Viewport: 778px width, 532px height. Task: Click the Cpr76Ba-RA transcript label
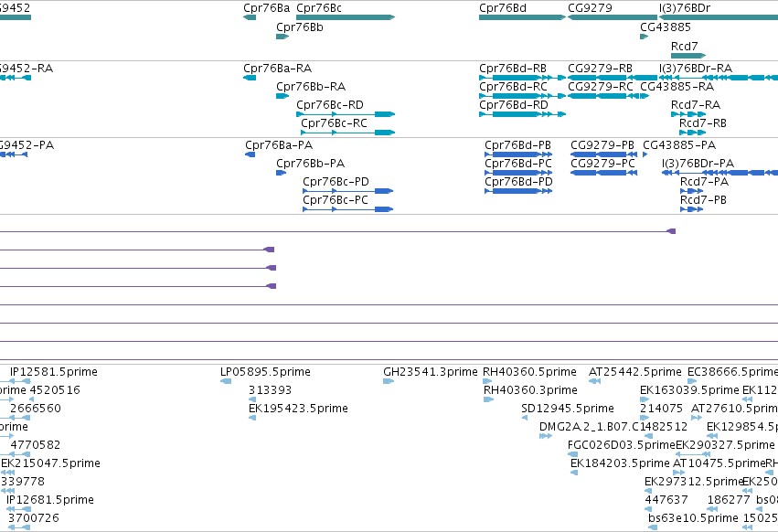(277, 69)
